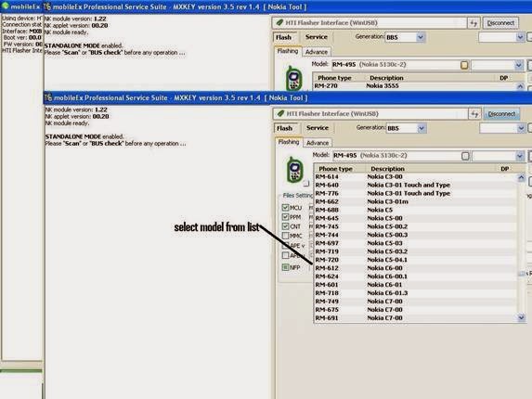Screen dimensions: 532x399
Task: Toggle the CNT checkbox
Action: (285, 226)
